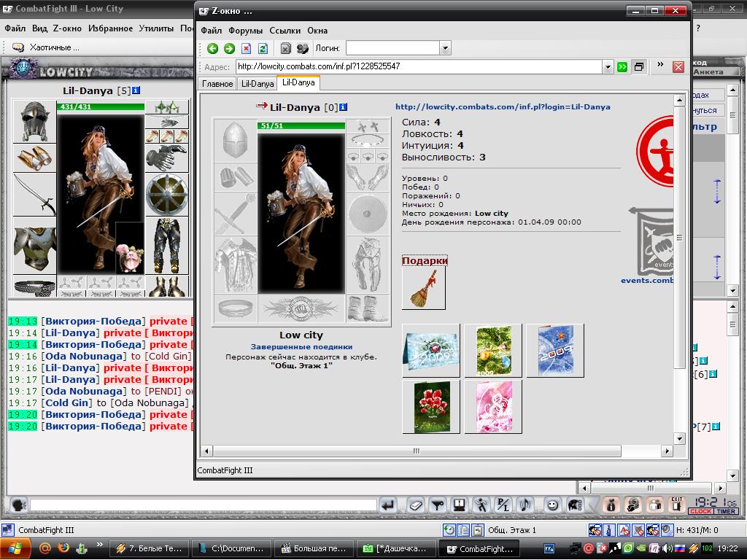
Task: Expand the toolbar overflow chevron
Action: [660, 65]
